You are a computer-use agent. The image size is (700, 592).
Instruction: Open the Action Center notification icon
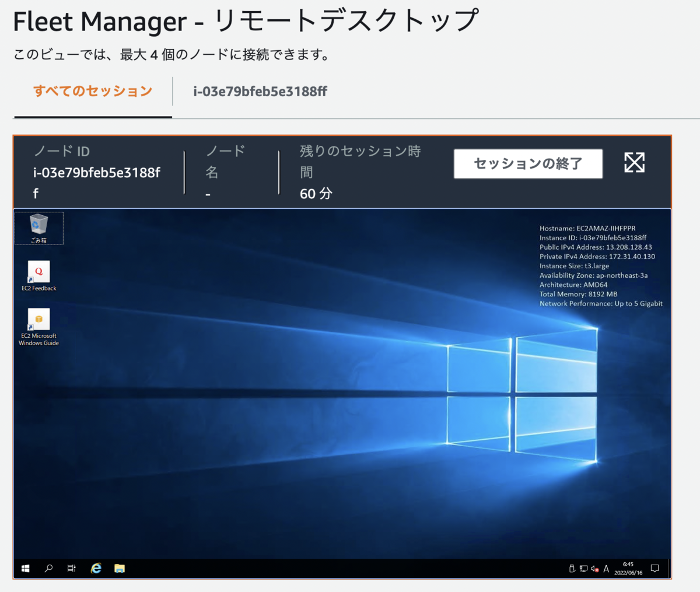(655, 569)
